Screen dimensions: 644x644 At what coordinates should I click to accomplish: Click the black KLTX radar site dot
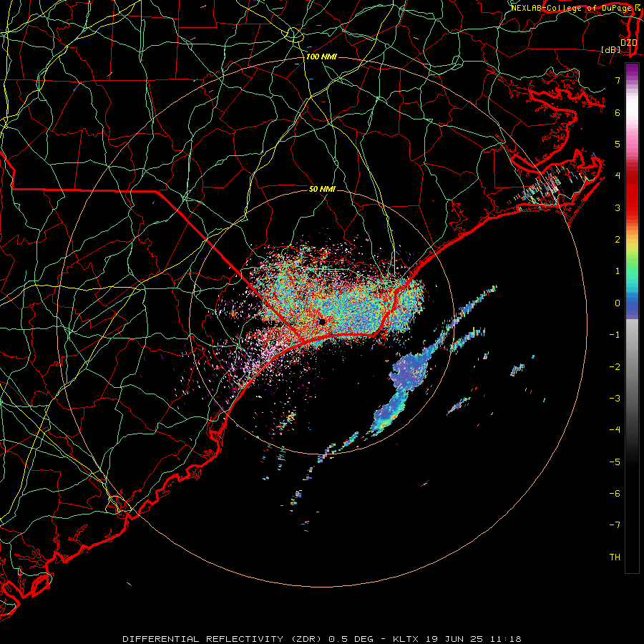click(323, 321)
